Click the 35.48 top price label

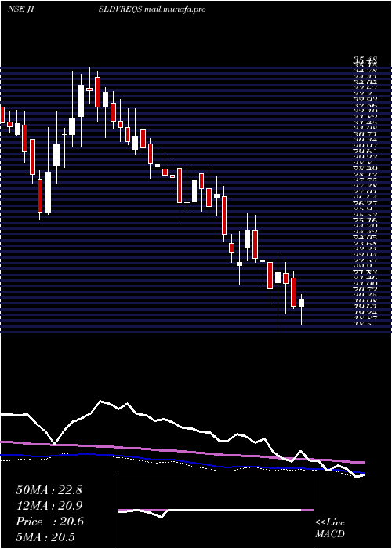pos(365,62)
